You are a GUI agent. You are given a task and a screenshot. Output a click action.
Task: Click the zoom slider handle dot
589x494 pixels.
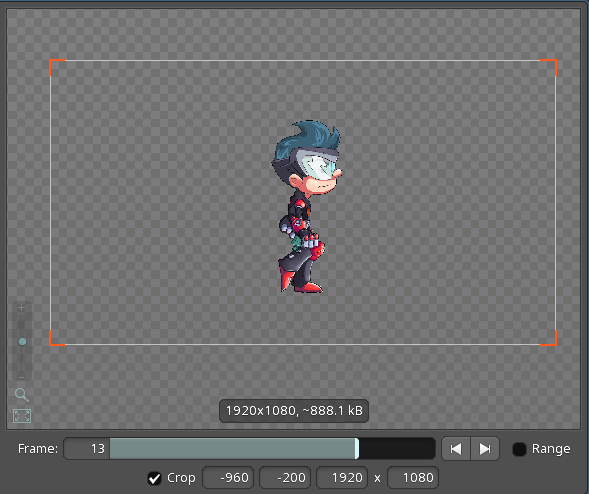(22, 341)
